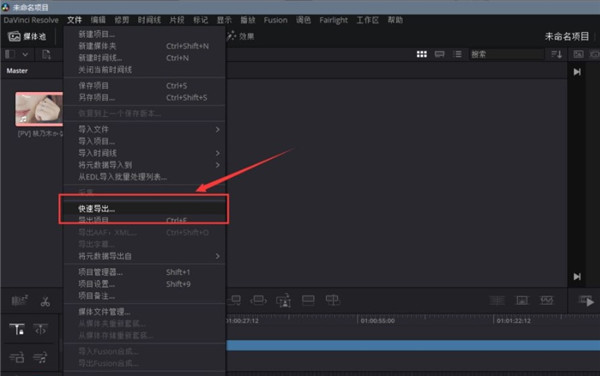The height and width of the screenshot is (376, 600).
Task: Click the import media file icon
Action: pos(46,55)
